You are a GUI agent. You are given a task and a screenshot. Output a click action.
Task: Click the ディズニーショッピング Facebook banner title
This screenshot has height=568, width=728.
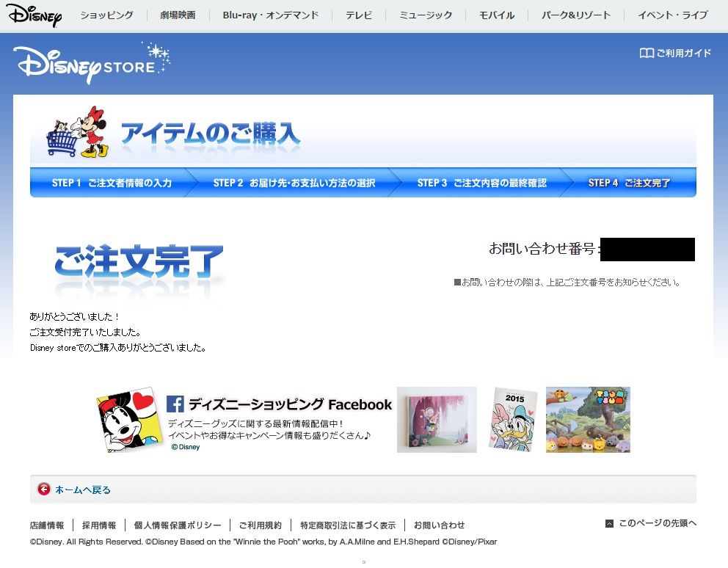coord(290,404)
